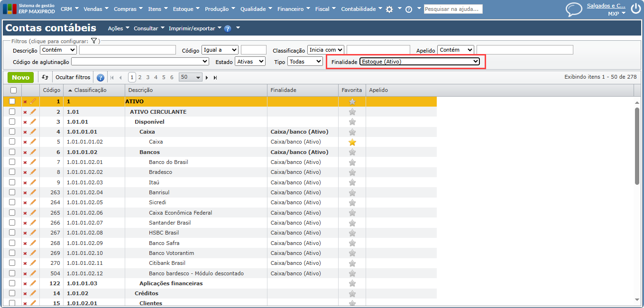Click the filter funnel configure icon
The width and height of the screenshot is (644, 308).
[x=94, y=41]
